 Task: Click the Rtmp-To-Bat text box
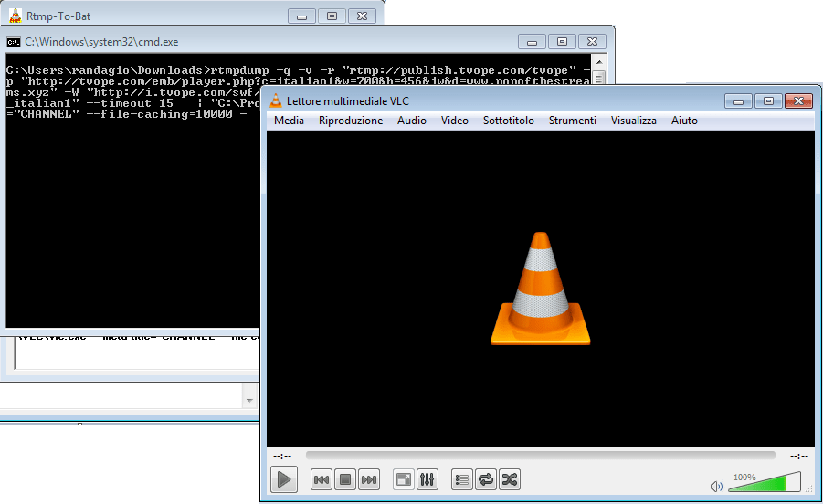click(x=136, y=352)
